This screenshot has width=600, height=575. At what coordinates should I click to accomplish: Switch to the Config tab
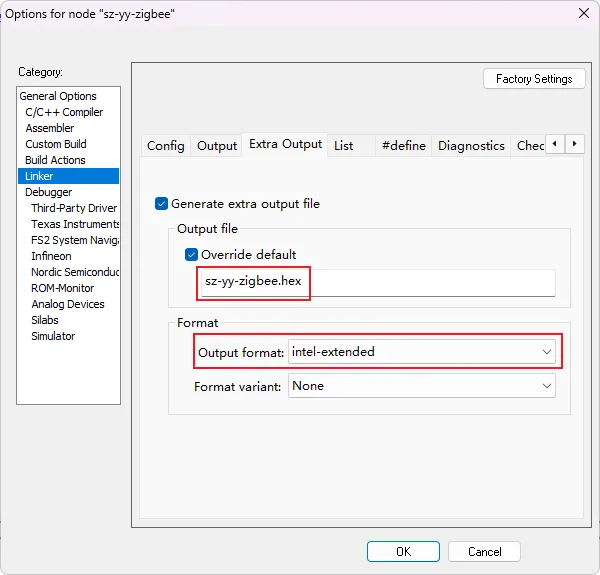165,146
